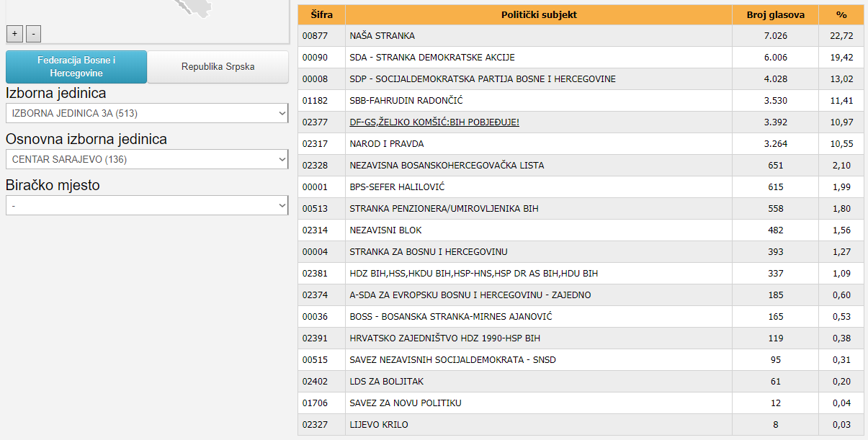Screen dimensions: 868x440
Task: Click code 02314 in Šifra column
Action: (x=314, y=230)
